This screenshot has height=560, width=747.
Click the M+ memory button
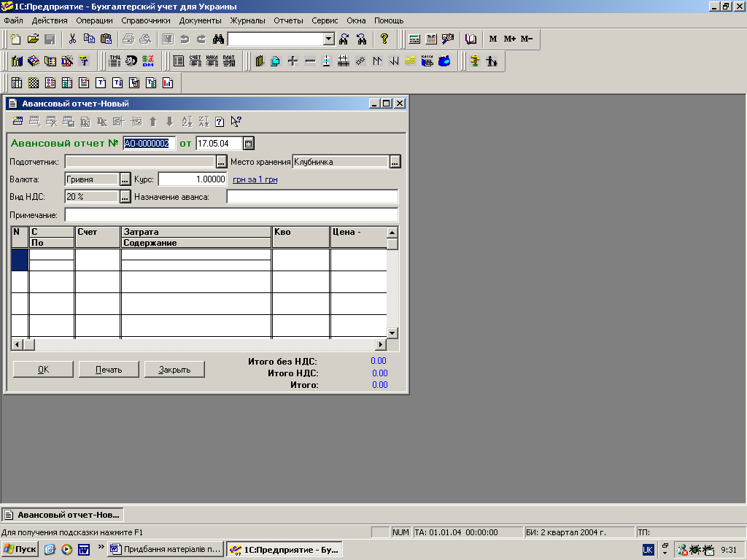pos(510,39)
